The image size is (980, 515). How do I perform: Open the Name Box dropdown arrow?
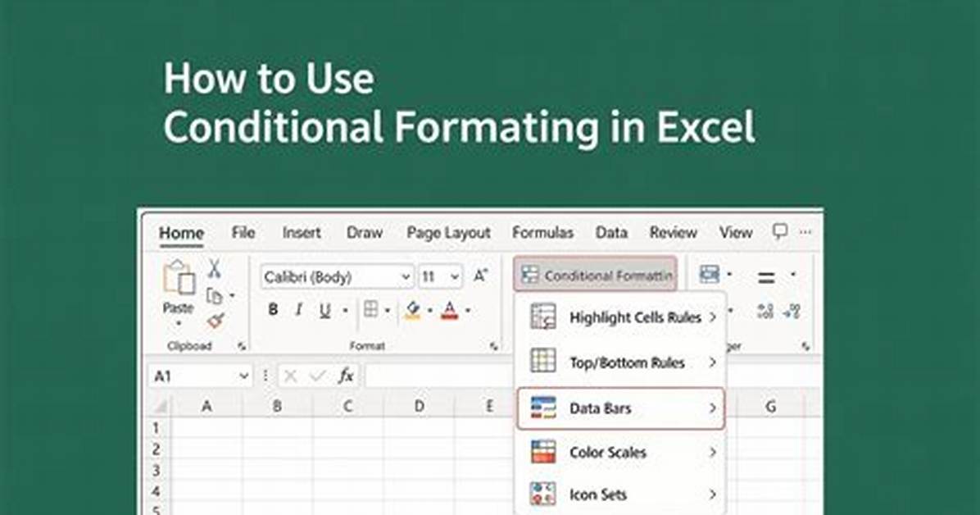click(x=243, y=376)
